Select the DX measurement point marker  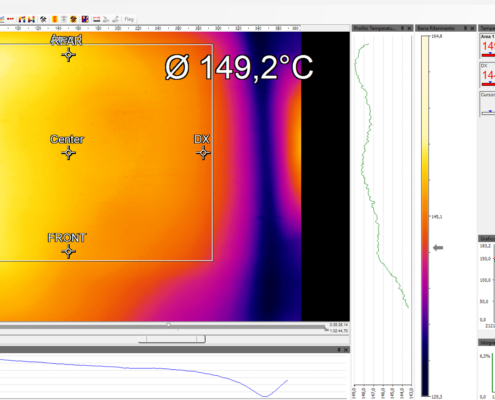pos(203,153)
